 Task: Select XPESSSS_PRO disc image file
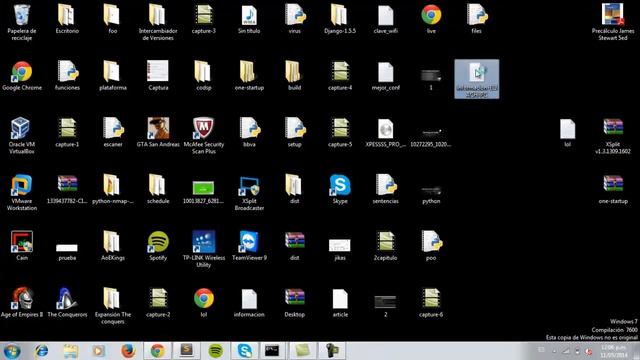click(x=385, y=129)
